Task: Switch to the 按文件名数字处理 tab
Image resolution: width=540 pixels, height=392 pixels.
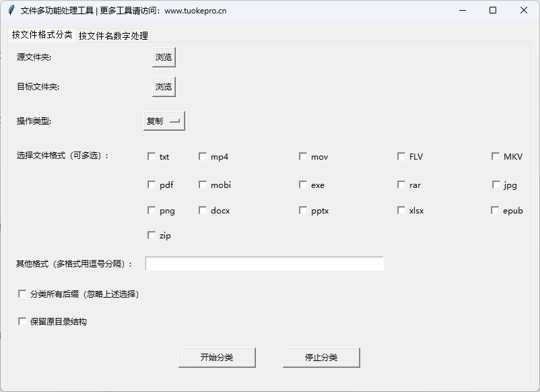Action: 113,34
